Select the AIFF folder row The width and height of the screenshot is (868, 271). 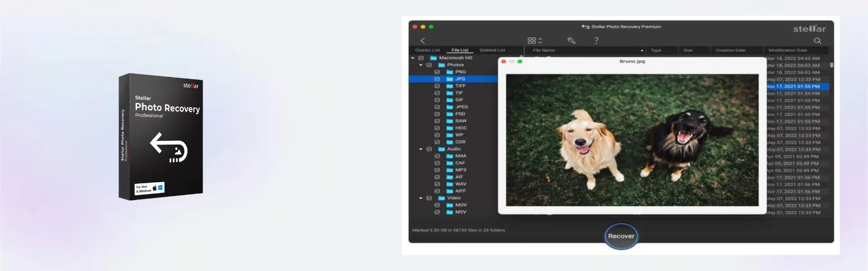pyautogui.click(x=453, y=191)
